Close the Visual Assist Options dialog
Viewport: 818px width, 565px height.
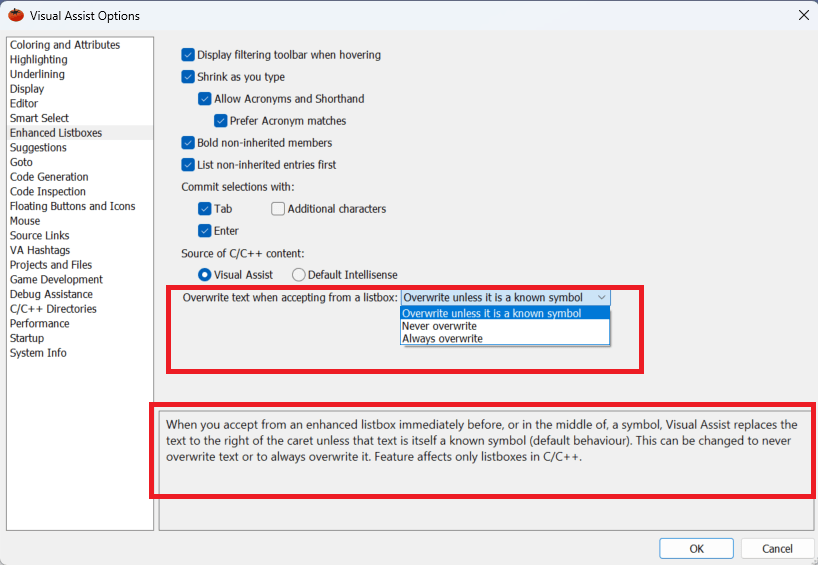click(x=803, y=15)
